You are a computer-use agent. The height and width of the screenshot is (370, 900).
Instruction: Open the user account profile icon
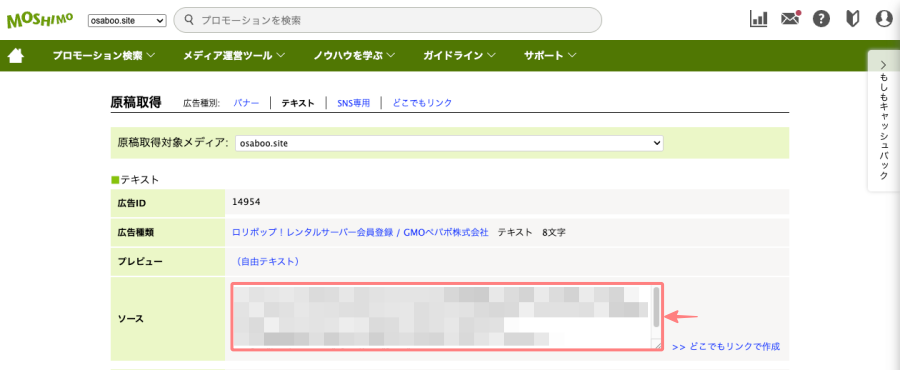(885, 20)
